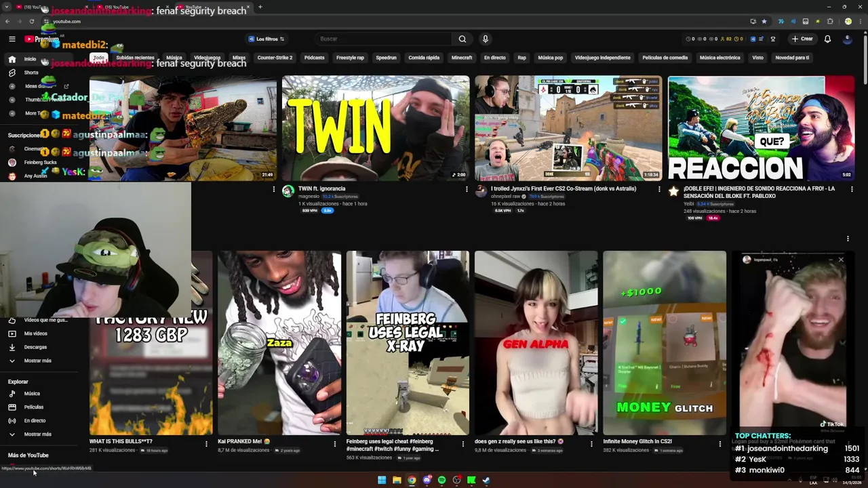Select the Counter-Strike 2 chip
This screenshot has height=488, width=868.
[275, 58]
